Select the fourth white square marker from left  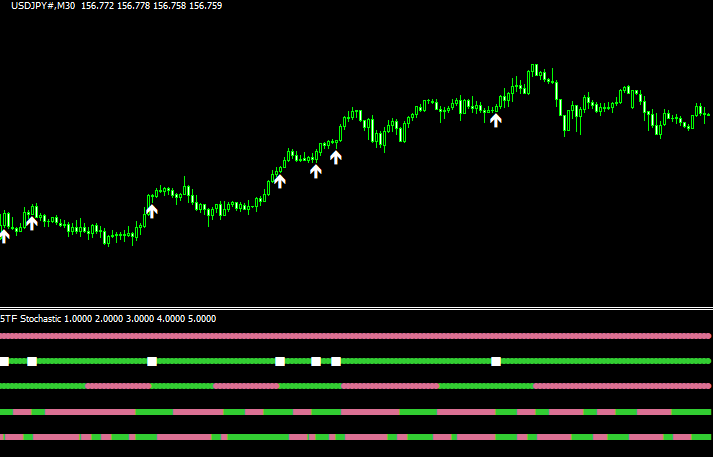(x=280, y=361)
